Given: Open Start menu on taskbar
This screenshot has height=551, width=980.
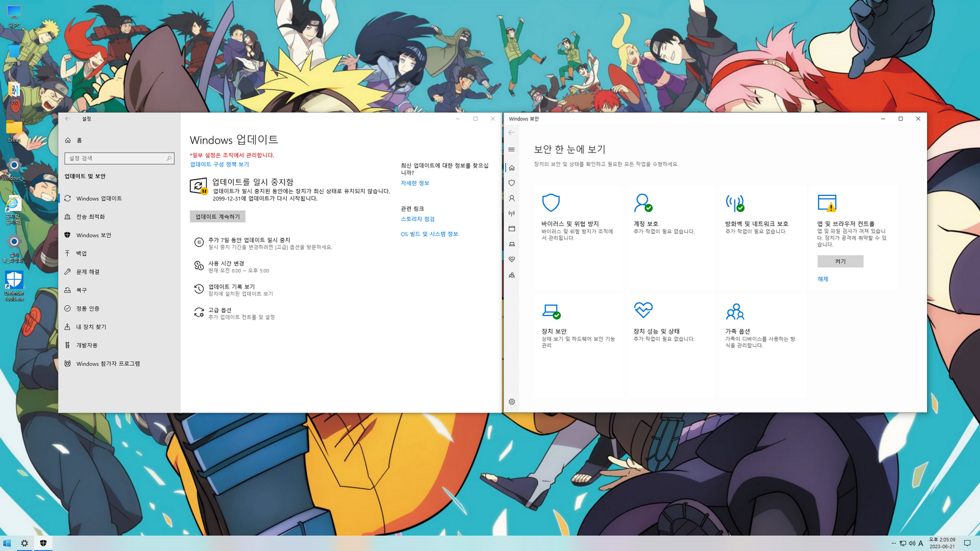Looking at the screenshot, I should (7, 543).
